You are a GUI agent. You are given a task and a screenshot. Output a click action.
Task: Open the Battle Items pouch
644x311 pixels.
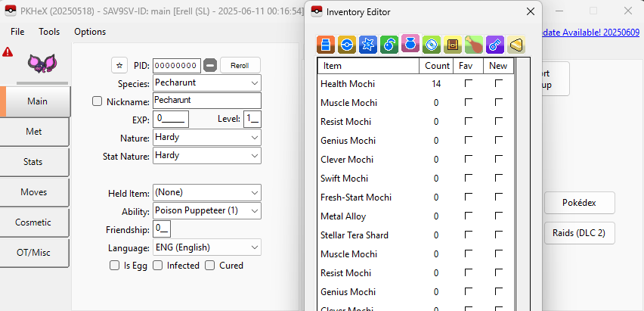pyautogui.click(x=368, y=45)
